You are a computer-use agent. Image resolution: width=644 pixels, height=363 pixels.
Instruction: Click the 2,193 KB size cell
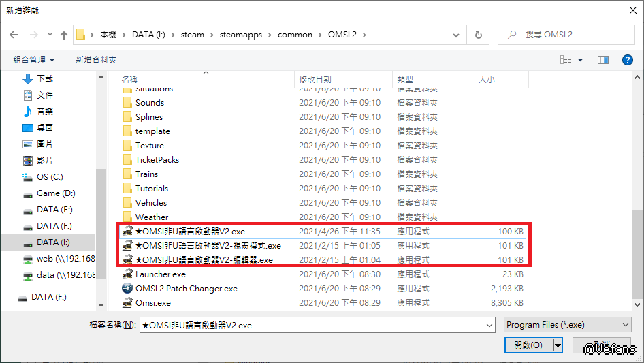click(x=506, y=289)
